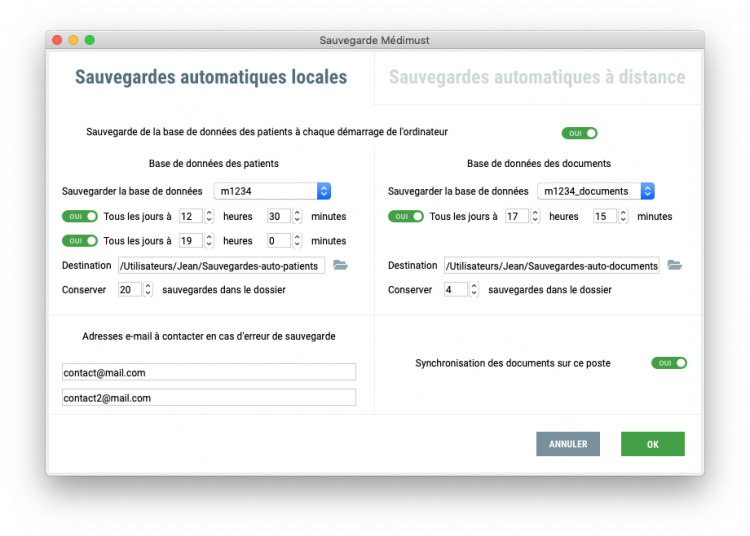The height and width of the screenshot is (536, 750).
Task: Open the m1234_documents database dropdown
Action: point(596,191)
